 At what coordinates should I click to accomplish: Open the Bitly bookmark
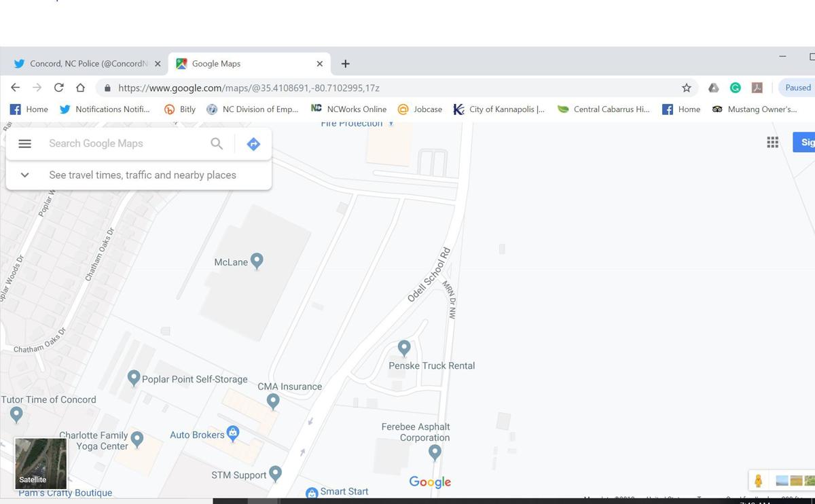coord(180,109)
